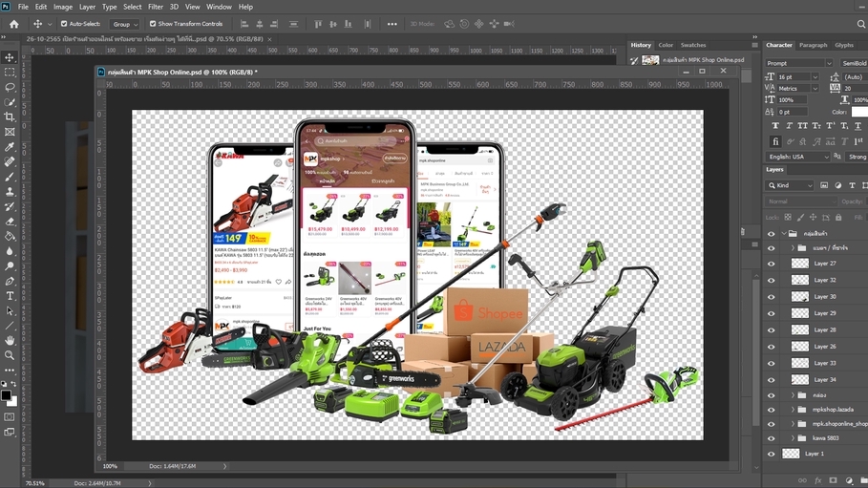Click the text Color swatch in Character panel
The width and height of the screenshot is (868, 488).
859,112
